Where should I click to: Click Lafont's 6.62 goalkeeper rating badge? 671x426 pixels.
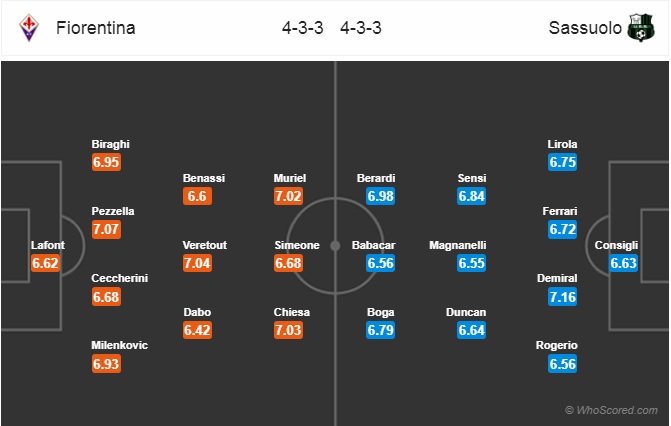coord(45,263)
